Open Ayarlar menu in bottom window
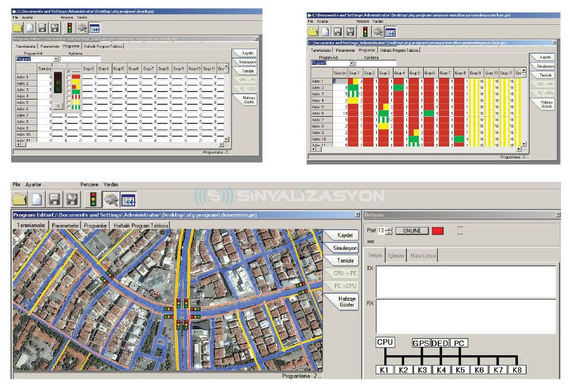The height and width of the screenshot is (392, 580). pos(34,185)
